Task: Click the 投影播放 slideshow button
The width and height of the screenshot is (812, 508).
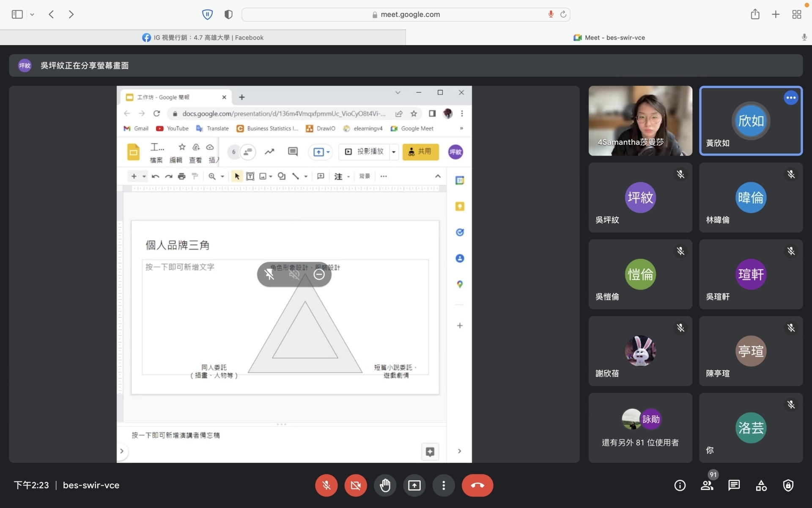Action: (x=364, y=152)
